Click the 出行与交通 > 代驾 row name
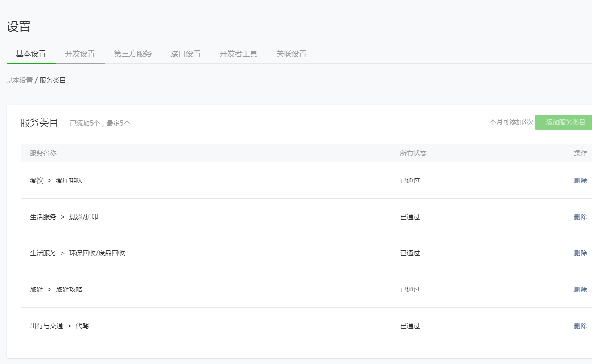This screenshot has width=592, height=364. click(x=59, y=326)
